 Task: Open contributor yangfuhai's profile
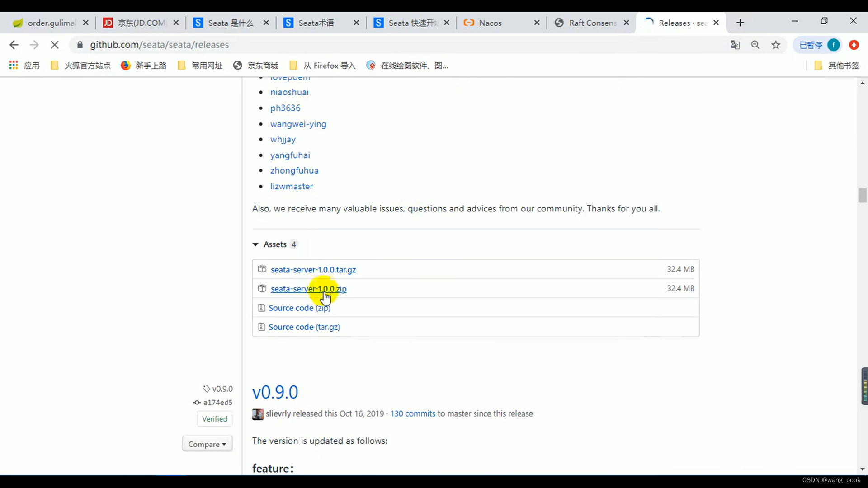click(x=290, y=155)
